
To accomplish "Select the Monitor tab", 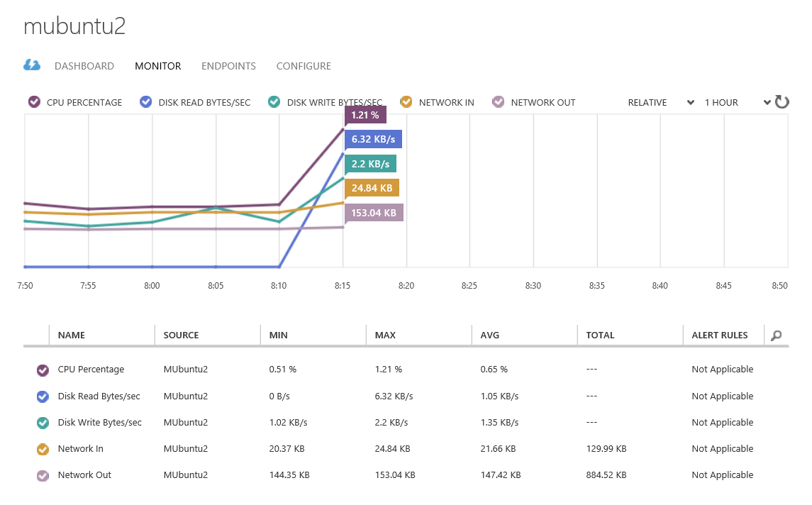I will point(157,66).
